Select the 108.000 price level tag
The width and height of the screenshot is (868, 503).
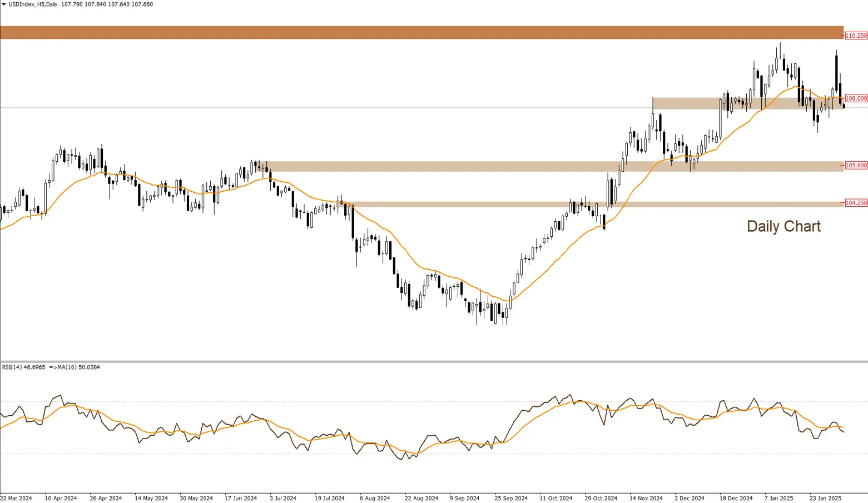[856, 98]
